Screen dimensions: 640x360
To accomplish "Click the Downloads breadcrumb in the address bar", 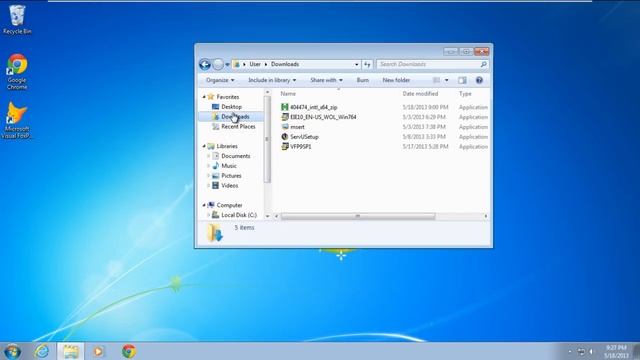I will (x=285, y=64).
